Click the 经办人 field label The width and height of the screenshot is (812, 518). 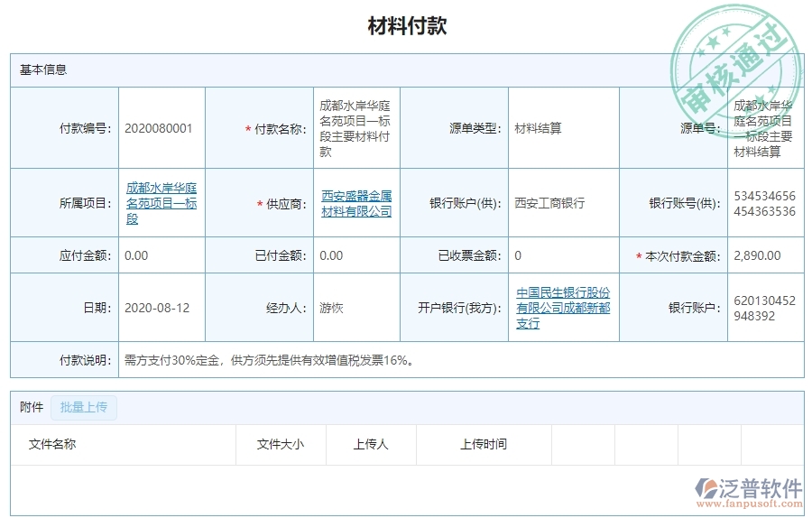[286, 308]
